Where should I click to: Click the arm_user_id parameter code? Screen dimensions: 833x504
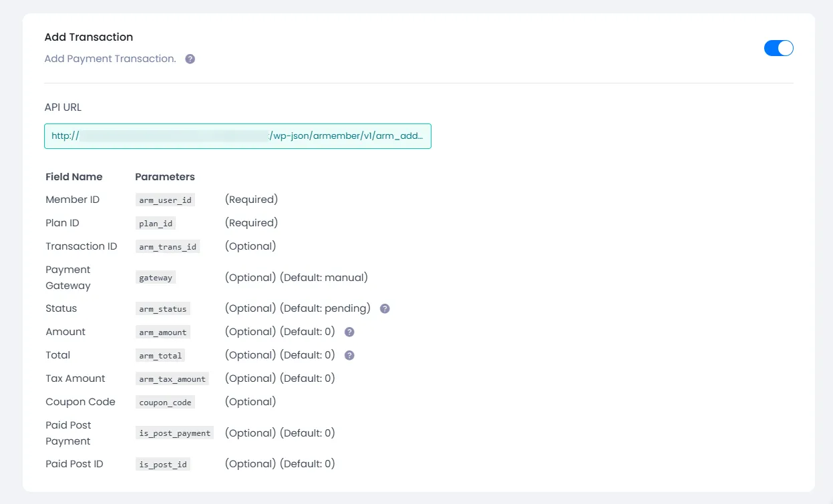click(165, 200)
